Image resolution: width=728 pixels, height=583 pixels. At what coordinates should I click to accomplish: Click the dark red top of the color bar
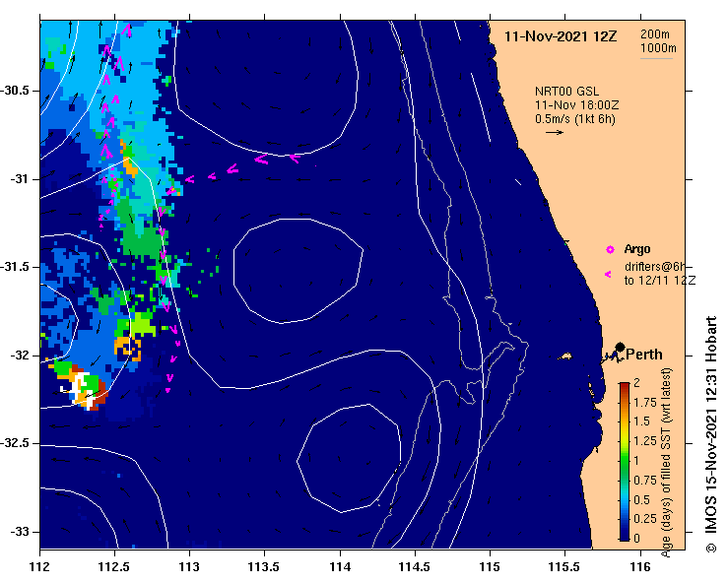tap(625, 387)
